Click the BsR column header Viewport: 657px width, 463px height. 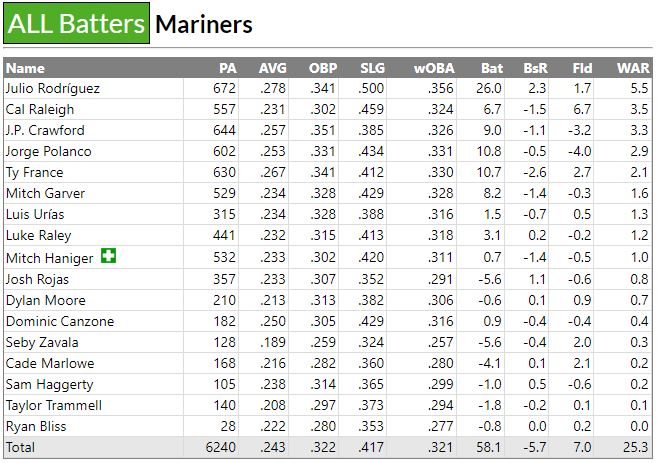pos(535,68)
